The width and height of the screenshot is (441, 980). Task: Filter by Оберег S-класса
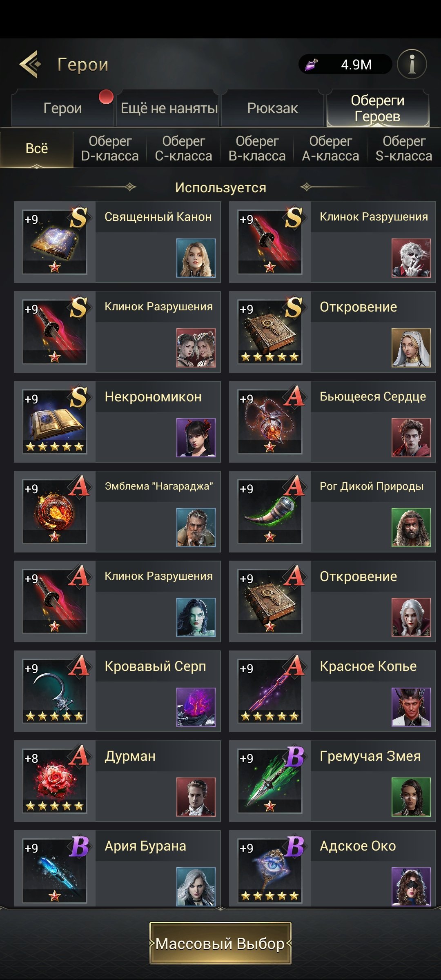point(404,148)
